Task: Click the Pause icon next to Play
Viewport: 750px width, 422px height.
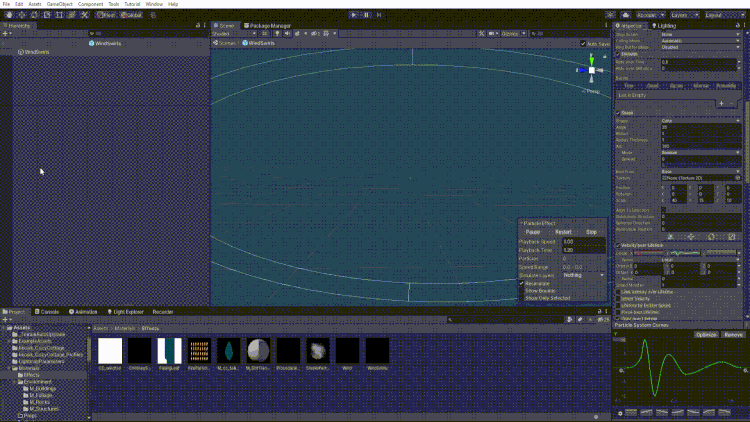Action: [367, 15]
